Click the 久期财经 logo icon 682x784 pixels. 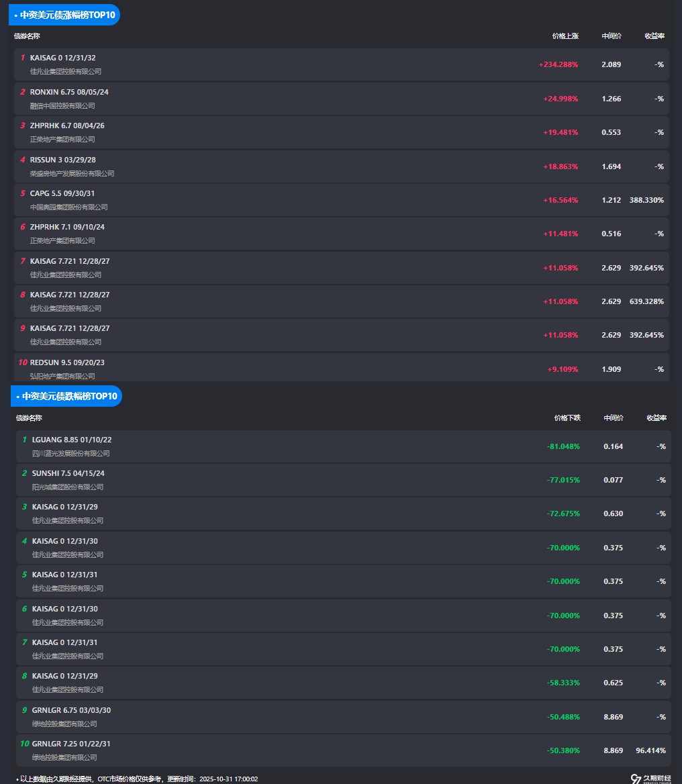[x=636, y=779]
